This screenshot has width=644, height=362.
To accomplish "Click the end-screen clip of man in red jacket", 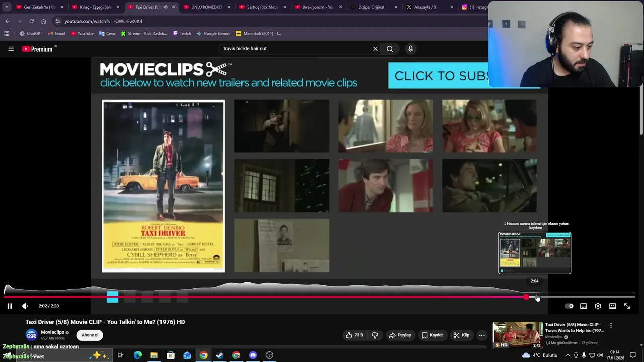I will [385, 186].
